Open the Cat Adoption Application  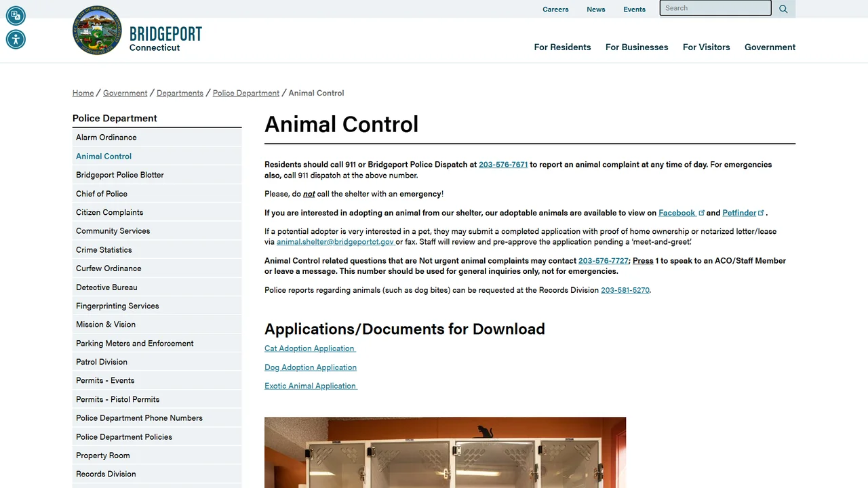[x=310, y=348]
